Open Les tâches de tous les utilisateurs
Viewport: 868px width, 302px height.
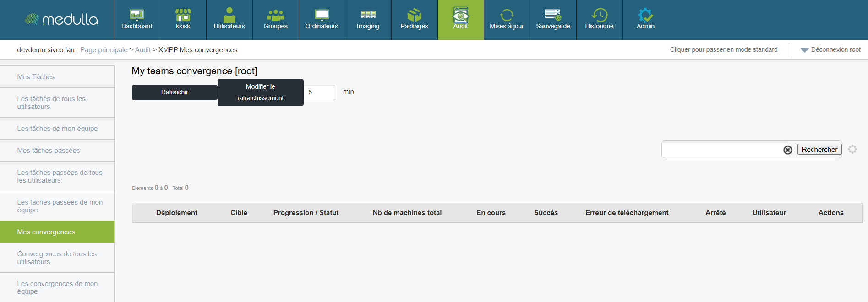[x=57, y=102]
